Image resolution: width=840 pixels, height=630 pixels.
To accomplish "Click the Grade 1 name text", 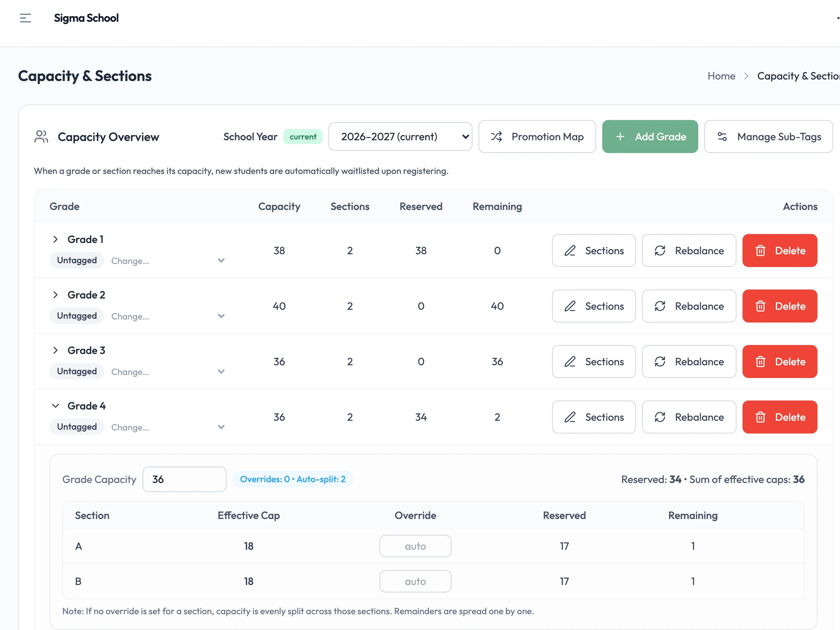I will (x=85, y=239).
